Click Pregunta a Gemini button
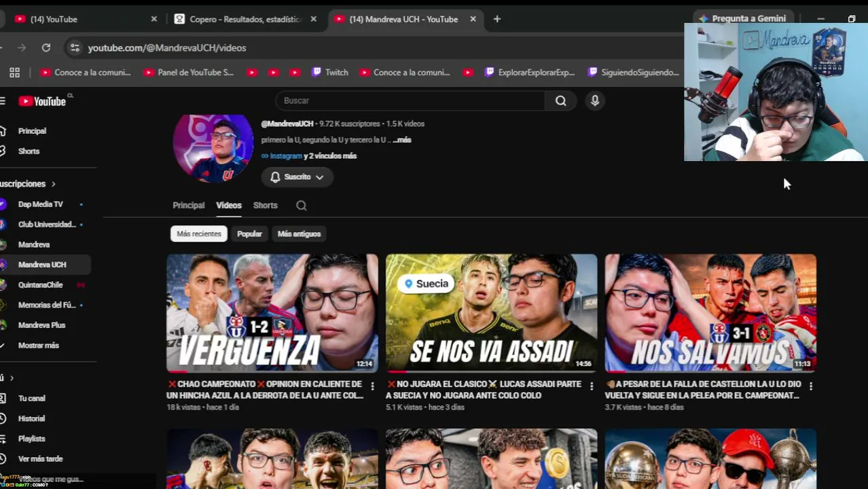 [742, 18]
